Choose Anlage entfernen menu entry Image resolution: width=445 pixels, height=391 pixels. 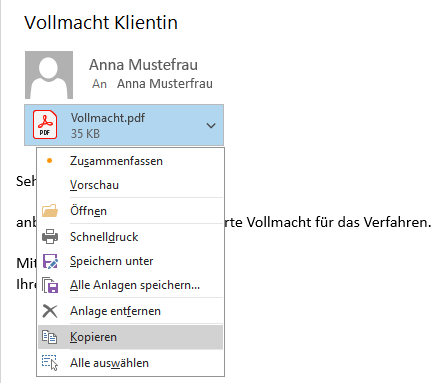(x=131, y=311)
